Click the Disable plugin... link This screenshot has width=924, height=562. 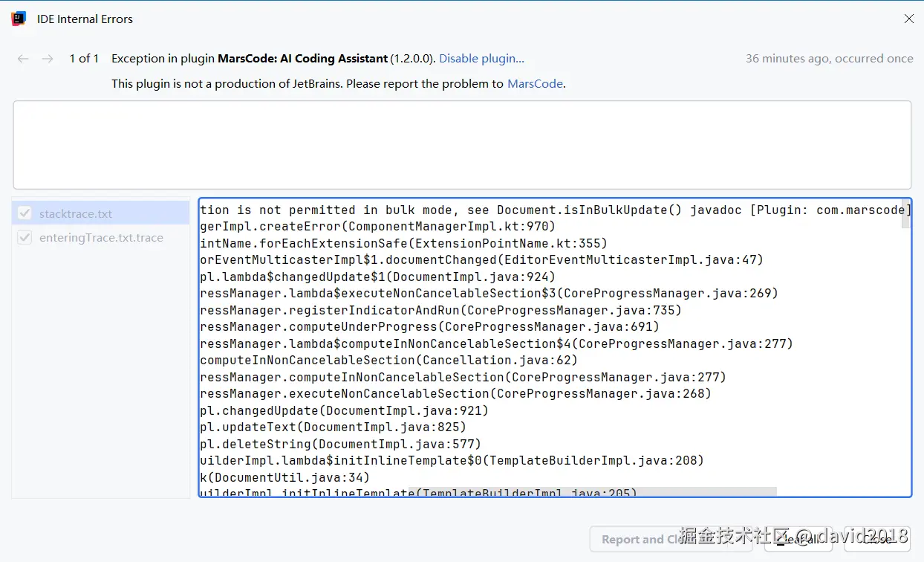coord(481,59)
